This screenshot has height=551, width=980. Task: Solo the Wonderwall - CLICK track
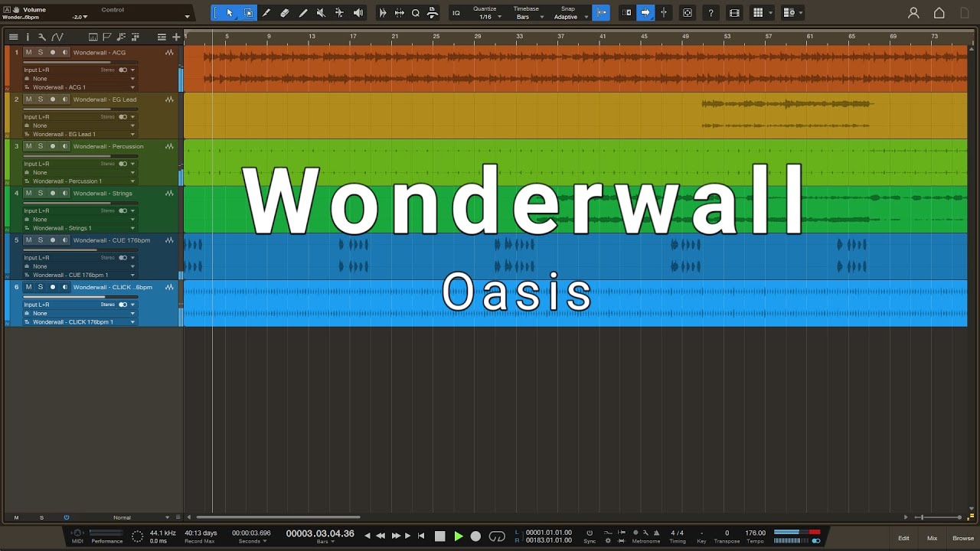pos(41,287)
